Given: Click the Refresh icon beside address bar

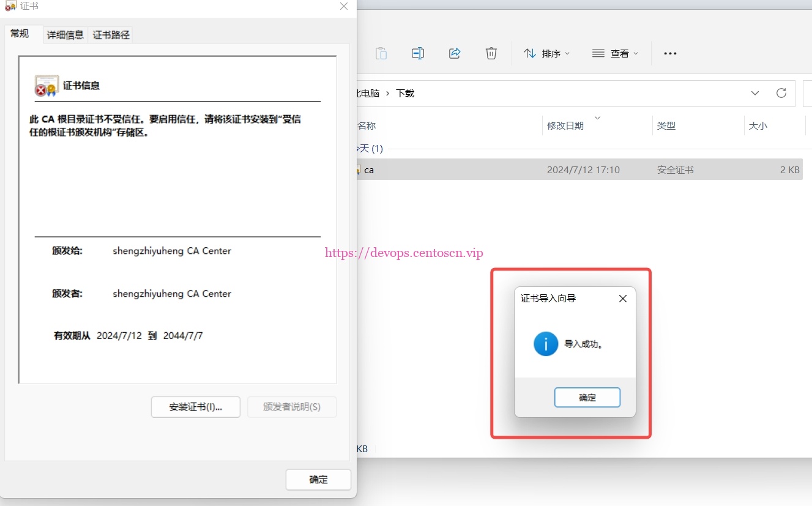Looking at the screenshot, I should pyautogui.click(x=781, y=93).
